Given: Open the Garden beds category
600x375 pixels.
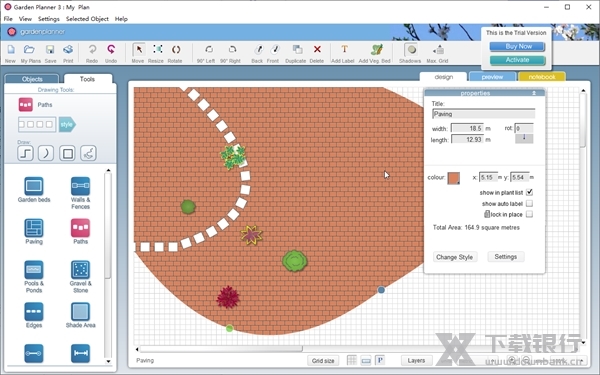Looking at the screenshot, I should pyautogui.click(x=34, y=186).
